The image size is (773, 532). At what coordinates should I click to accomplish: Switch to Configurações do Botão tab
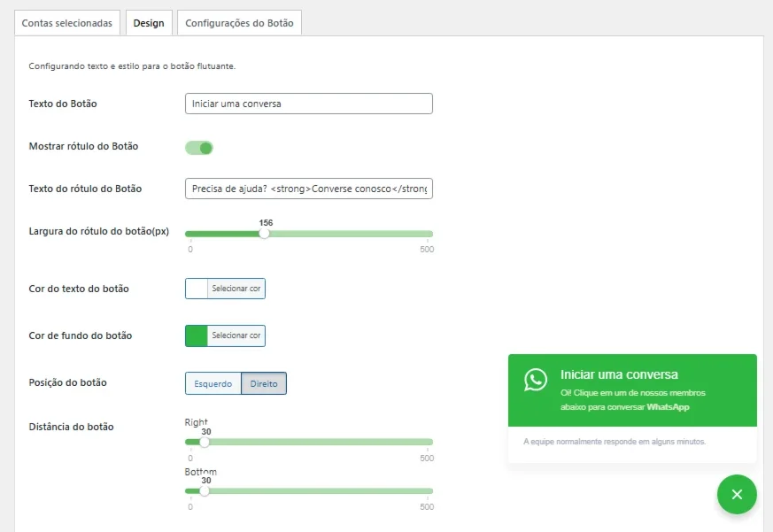[x=239, y=23]
